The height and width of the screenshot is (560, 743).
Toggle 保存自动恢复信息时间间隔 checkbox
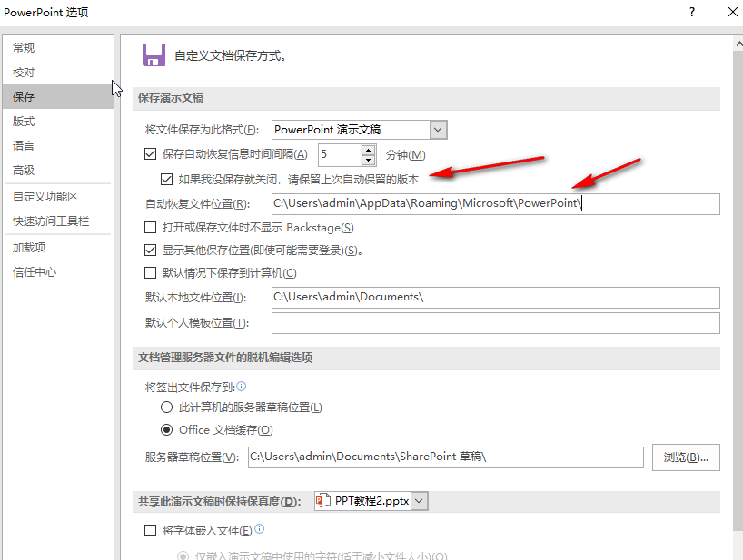[151, 155]
